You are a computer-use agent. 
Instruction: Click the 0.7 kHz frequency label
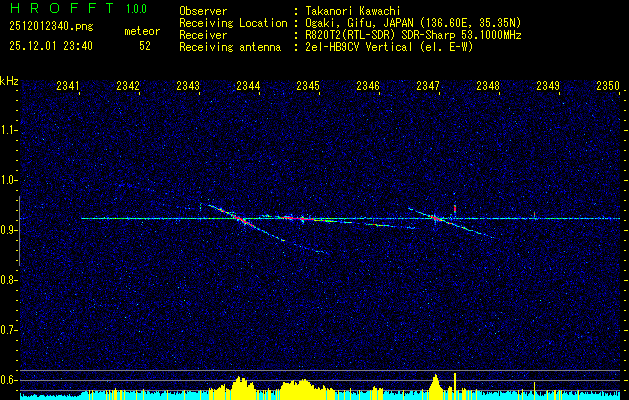8,330
